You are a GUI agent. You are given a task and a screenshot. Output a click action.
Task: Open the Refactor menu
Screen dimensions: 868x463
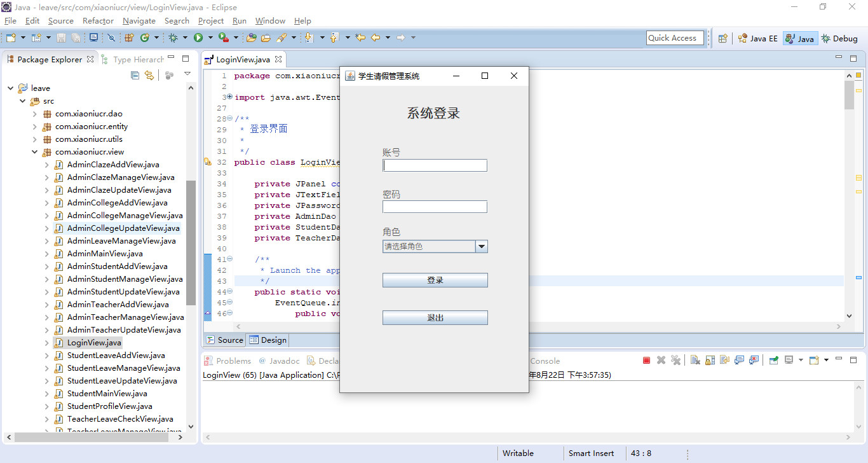tap(98, 21)
